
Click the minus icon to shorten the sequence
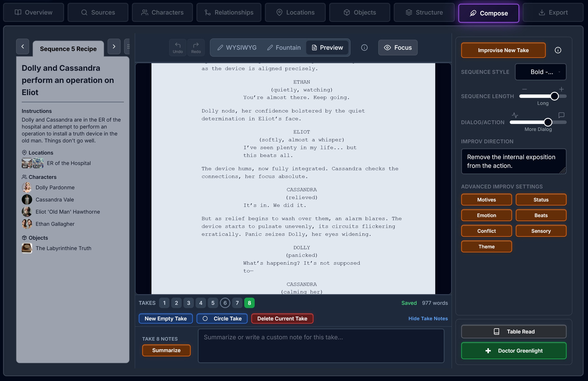(x=524, y=89)
